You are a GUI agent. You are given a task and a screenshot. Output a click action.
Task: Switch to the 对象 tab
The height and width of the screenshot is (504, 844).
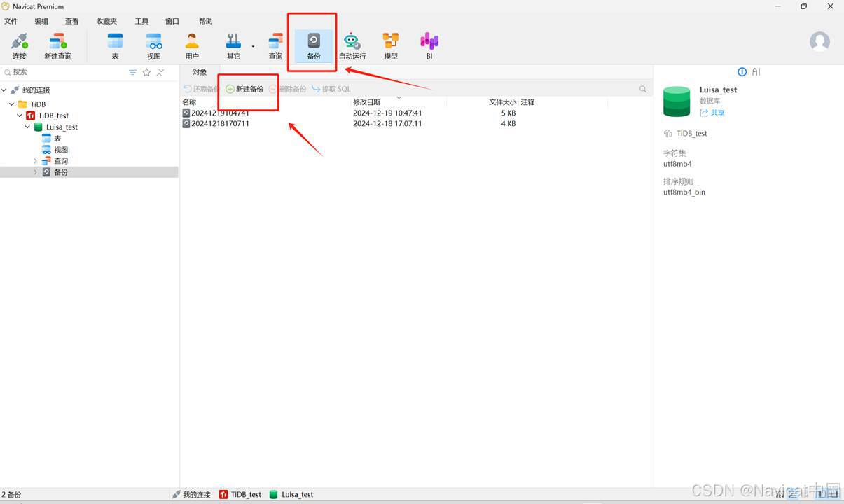(x=200, y=72)
